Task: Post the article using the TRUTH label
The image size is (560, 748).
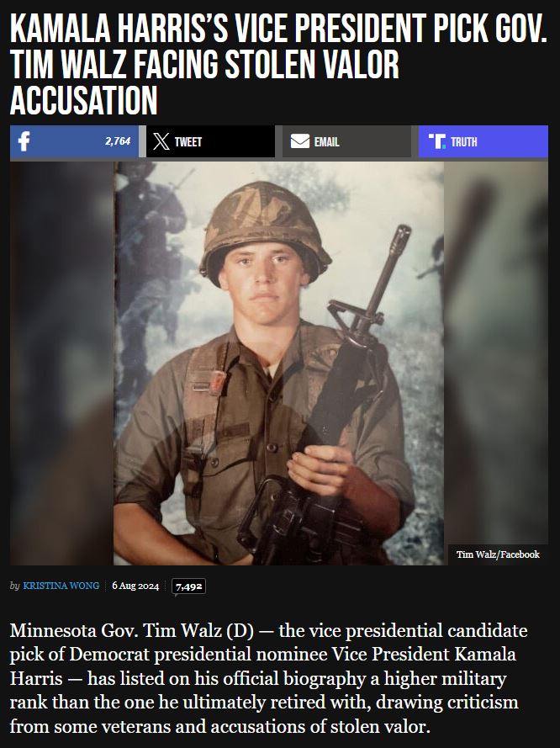Action: click(x=464, y=141)
